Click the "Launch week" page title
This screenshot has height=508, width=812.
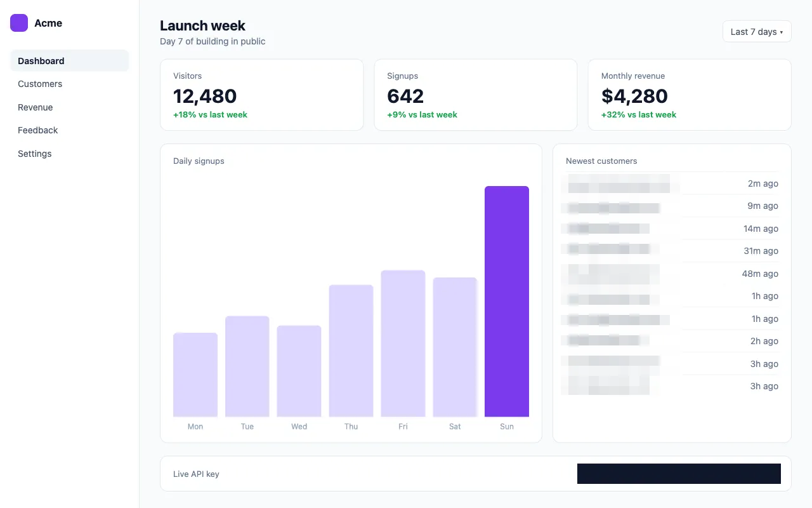(202, 25)
